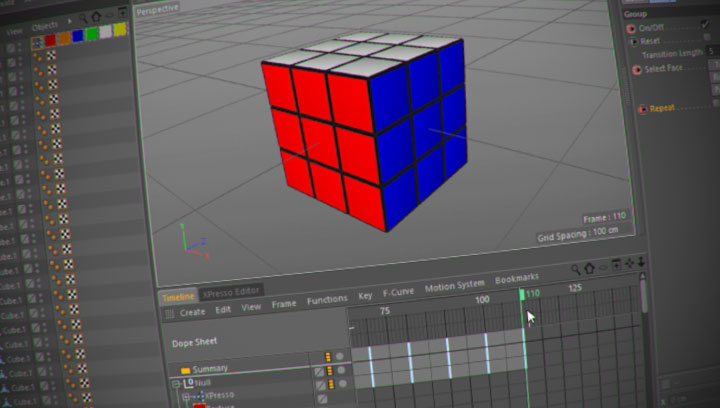Open the Timeline Create menu
This screenshot has height=408, width=720.
tap(192, 312)
